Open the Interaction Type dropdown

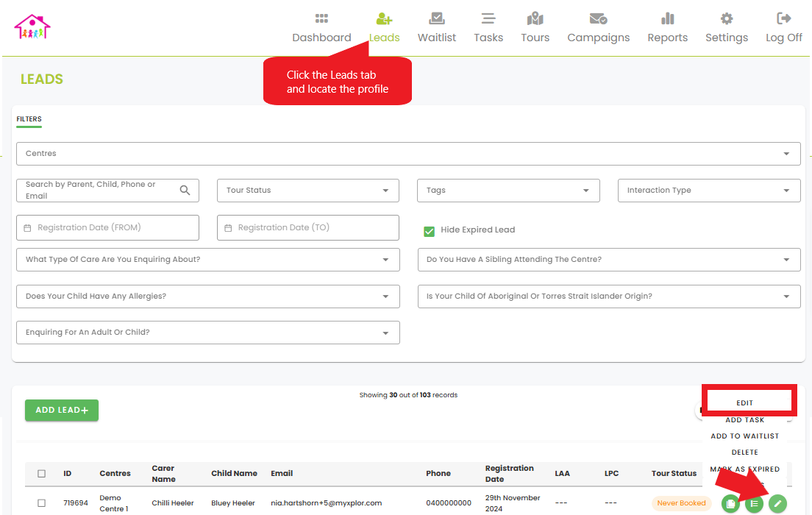[709, 191]
